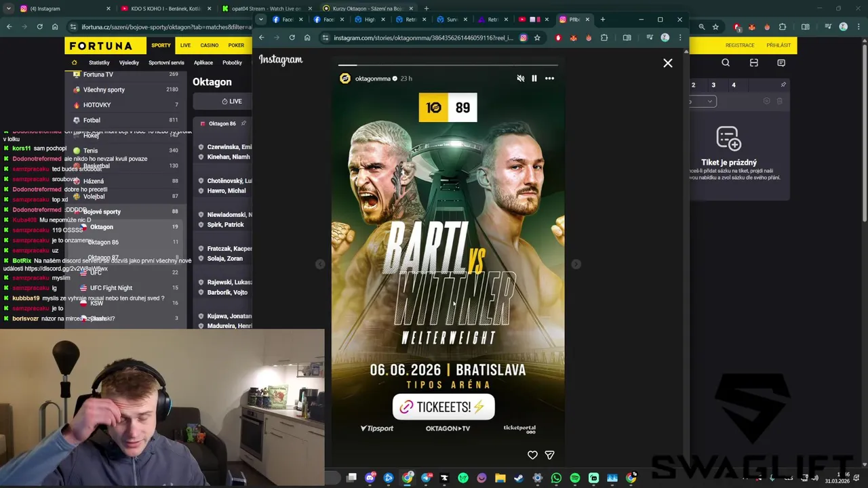Switch to KDO S KOHO YouTube tab
This screenshot has height=488, width=868.
click(166, 9)
